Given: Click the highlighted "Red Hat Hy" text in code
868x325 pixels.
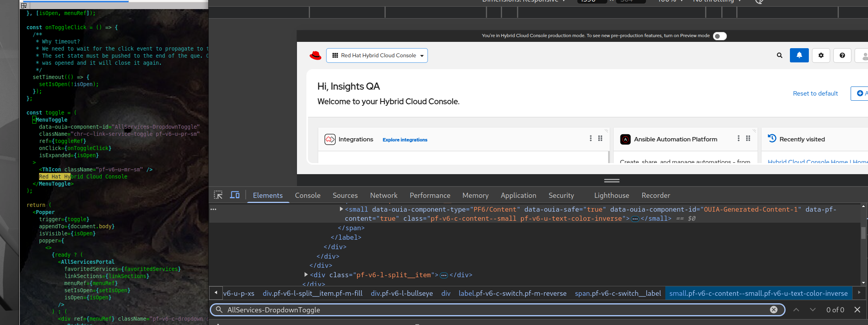Looking at the screenshot, I should click(x=55, y=177).
